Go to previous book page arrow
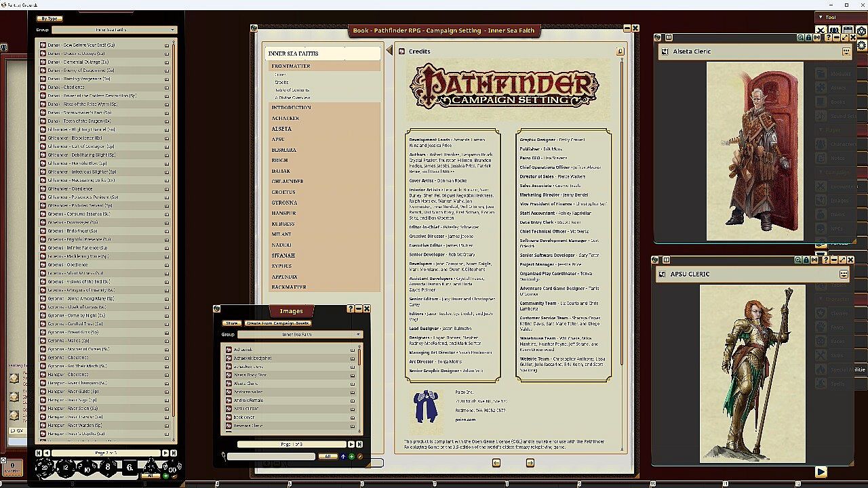This screenshot has height=488, width=868. tap(496, 463)
